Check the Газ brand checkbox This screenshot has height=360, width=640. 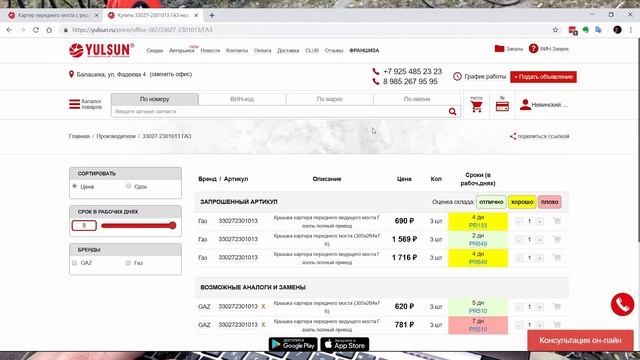(x=128, y=263)
